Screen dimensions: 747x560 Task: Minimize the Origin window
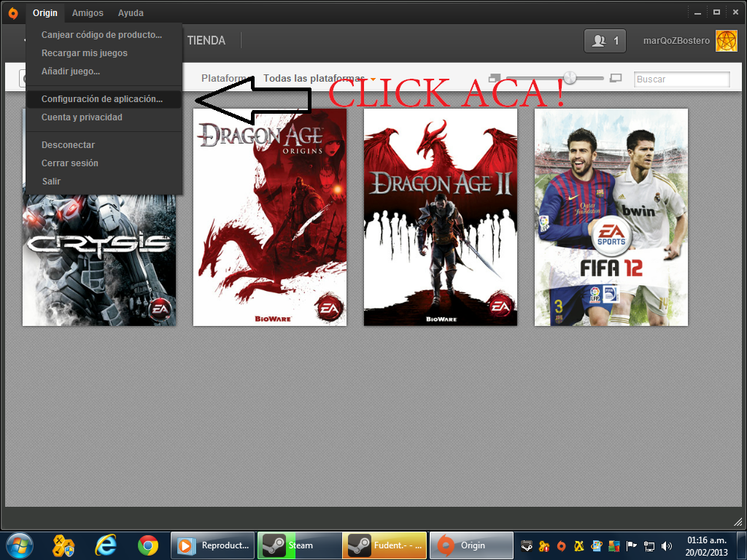point(697,13)
